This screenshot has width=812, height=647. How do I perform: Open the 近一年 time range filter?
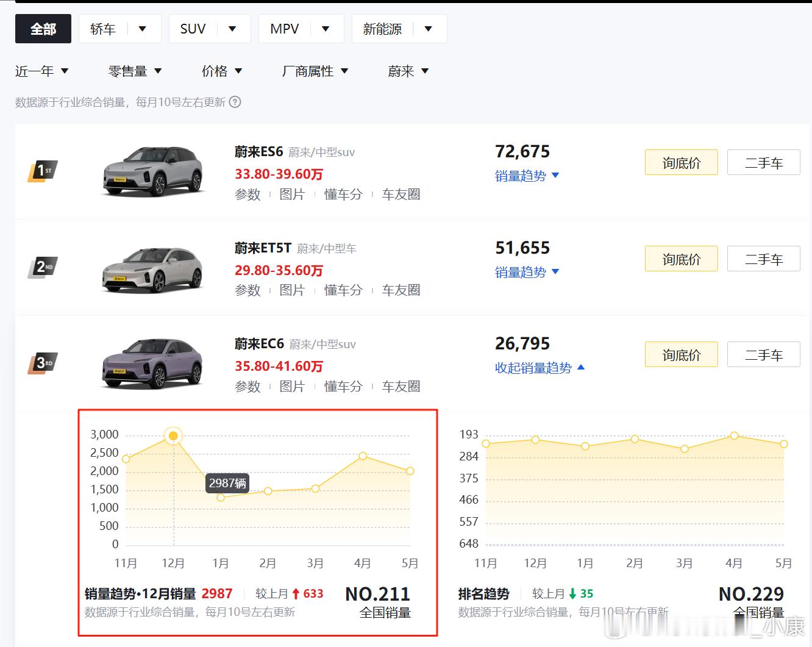(42, 71)
